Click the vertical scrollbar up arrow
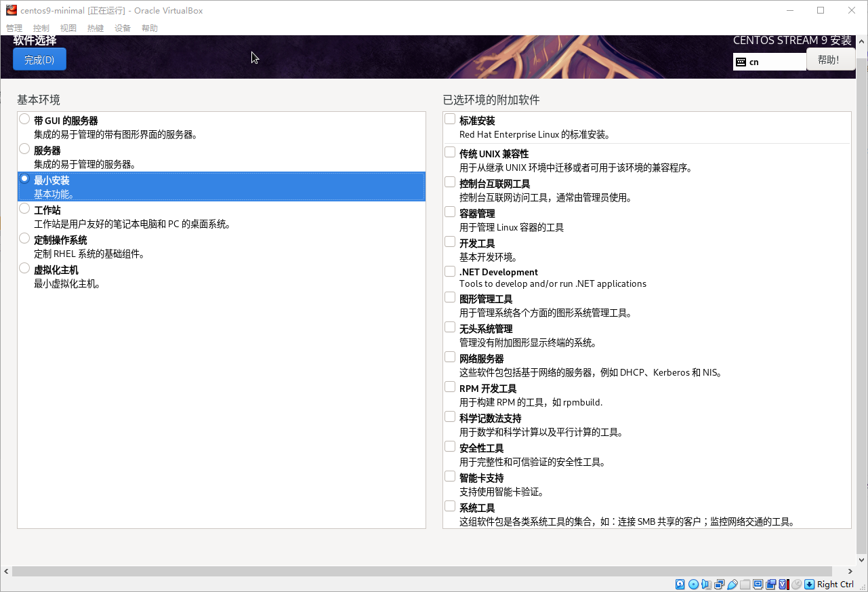The image size is (868, 592). pos(862,41)
